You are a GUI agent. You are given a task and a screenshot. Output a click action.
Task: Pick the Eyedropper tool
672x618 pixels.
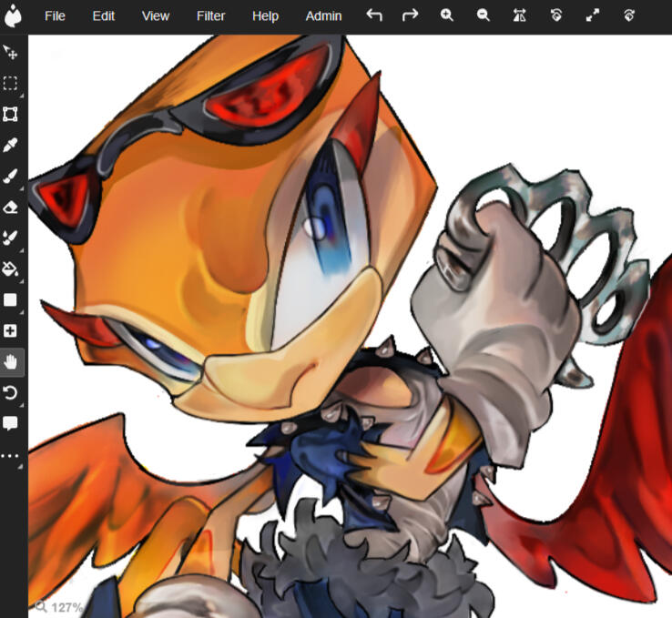point(11,146)
